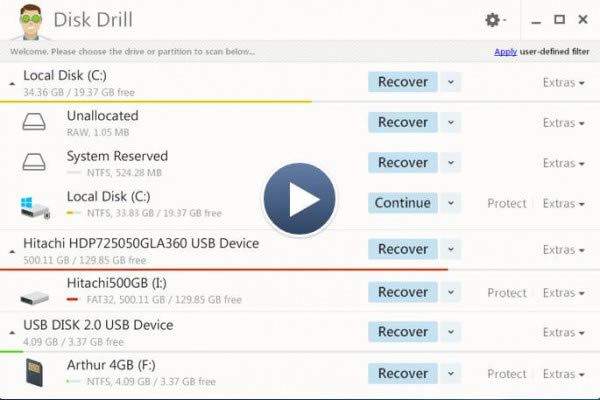Select the Windows Local Disk (C:) icon
The width and height of the screenshot is (600, 400).
[x=35, y=204]
